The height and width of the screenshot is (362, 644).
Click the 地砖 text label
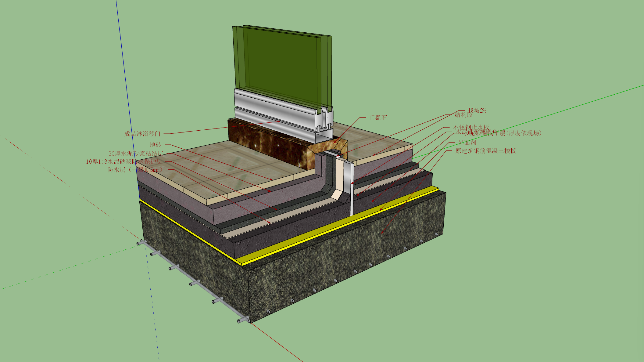(156, 145)
